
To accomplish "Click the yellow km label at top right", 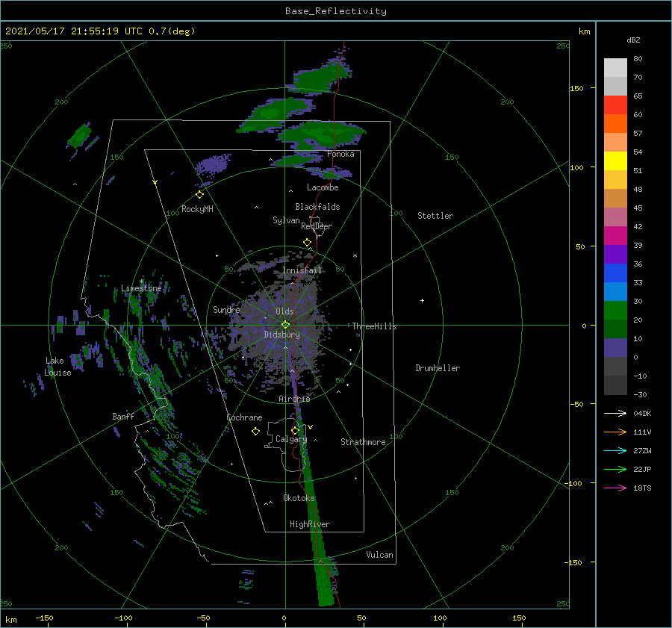I will click(x=584, y=31).
